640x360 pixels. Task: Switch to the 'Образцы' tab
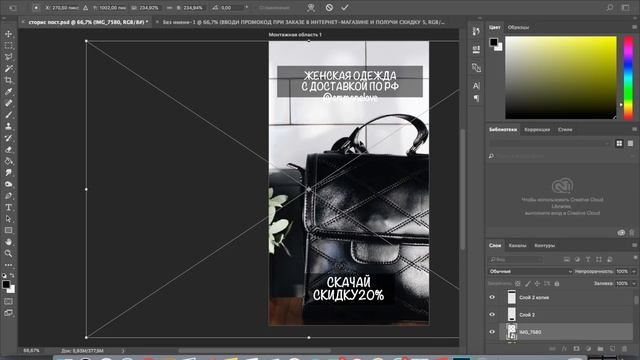tap(518, 27)
